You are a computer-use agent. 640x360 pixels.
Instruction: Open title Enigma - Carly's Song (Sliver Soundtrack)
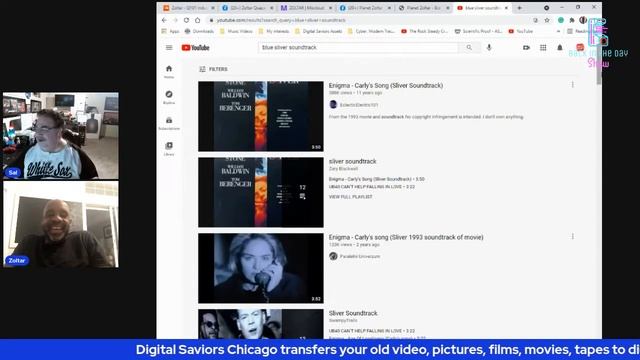click(x=386, y=85)
